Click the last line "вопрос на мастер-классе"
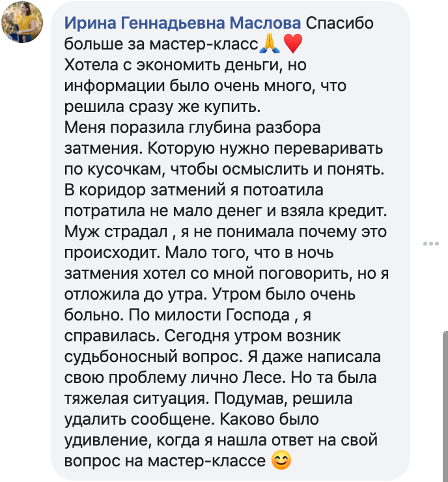Image resolution: width=448 pixels, height=482 pixels. [x=165, y=461]
